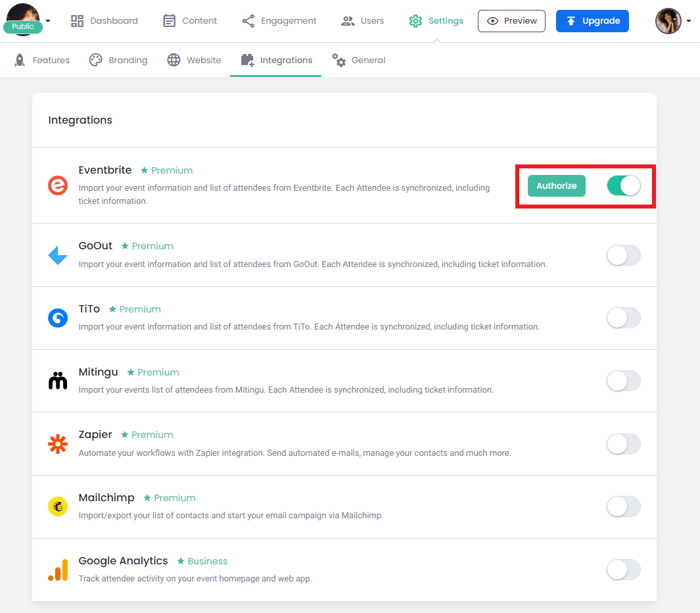This screenshot has width=700, height=613.
Task: Open the Engagement menu
Action: pos(279,21)
